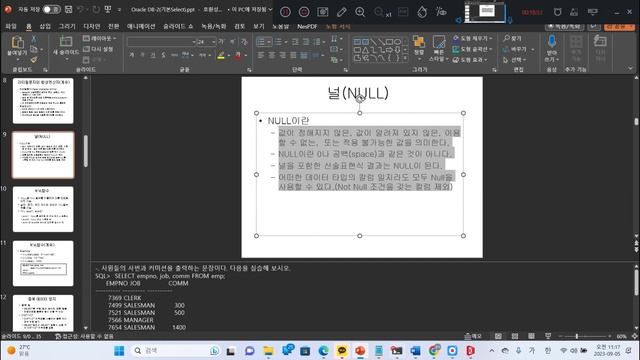Select slide 10 thumbnail
640x360 pixels.
43,209
